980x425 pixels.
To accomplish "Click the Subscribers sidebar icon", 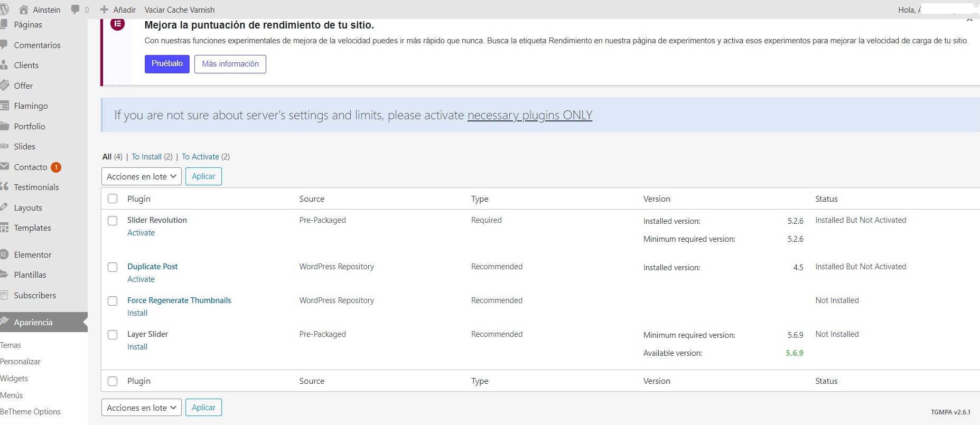I will click(4, 295).
